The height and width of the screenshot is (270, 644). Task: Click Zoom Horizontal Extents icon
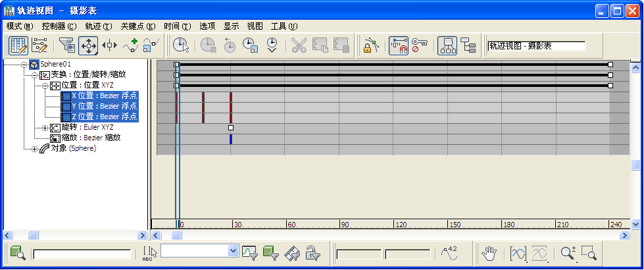[518, 253]
